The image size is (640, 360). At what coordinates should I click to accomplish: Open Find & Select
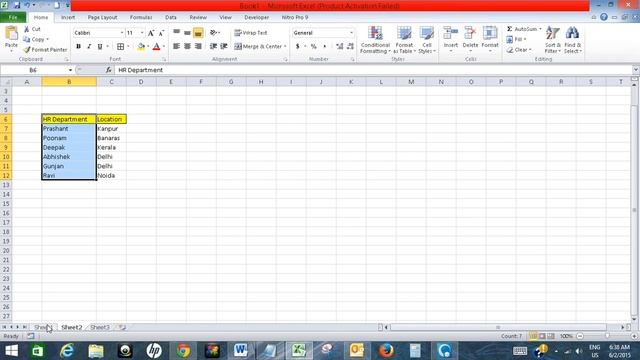[x=573, y=40]
